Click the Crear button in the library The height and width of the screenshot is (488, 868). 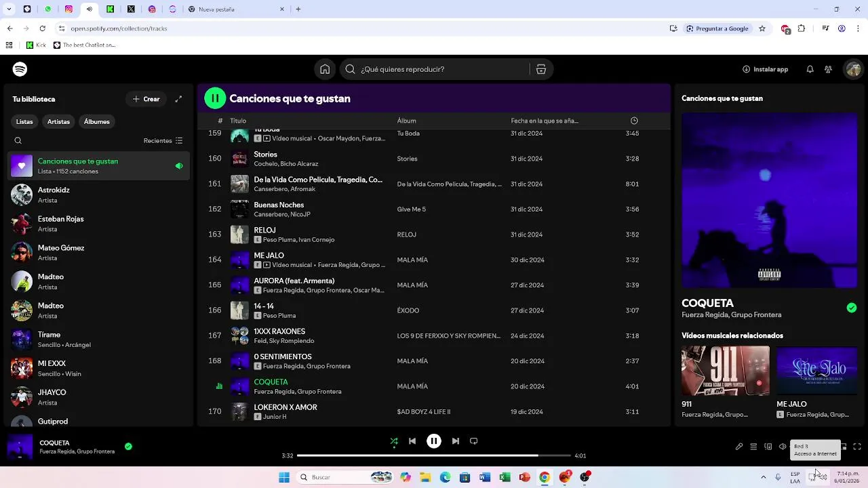146,99
